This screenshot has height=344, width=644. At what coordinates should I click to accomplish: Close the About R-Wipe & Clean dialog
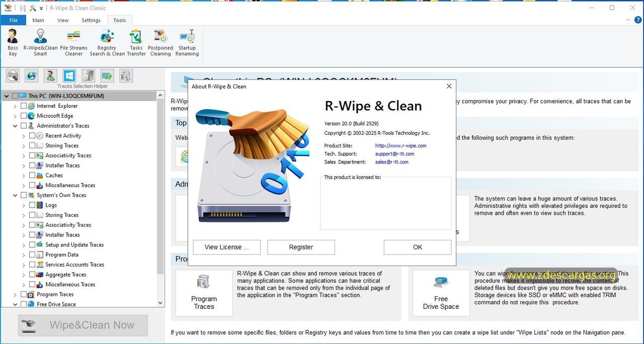pos(449,87)
